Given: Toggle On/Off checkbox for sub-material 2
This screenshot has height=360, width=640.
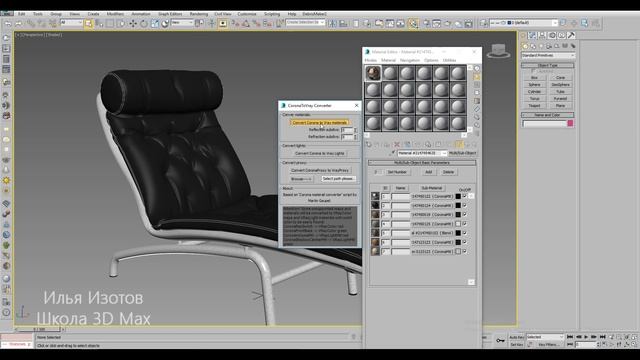Looking at the screenshot, I should pos(464,205).
